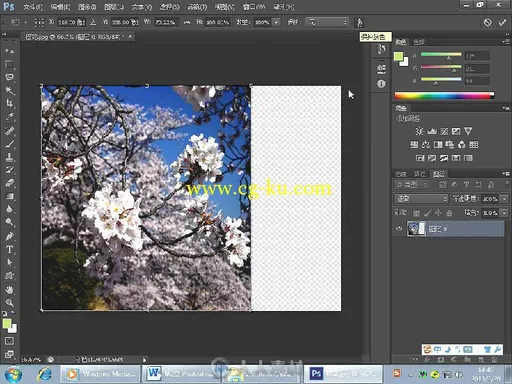Select the Blur tool

[9, 209]
